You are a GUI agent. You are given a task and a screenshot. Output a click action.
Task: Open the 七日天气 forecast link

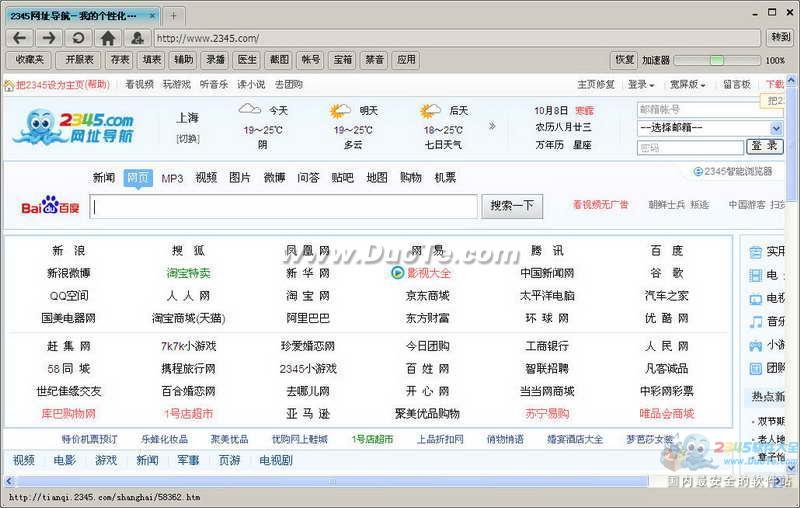pyautogui.click(x=443, y=145)
